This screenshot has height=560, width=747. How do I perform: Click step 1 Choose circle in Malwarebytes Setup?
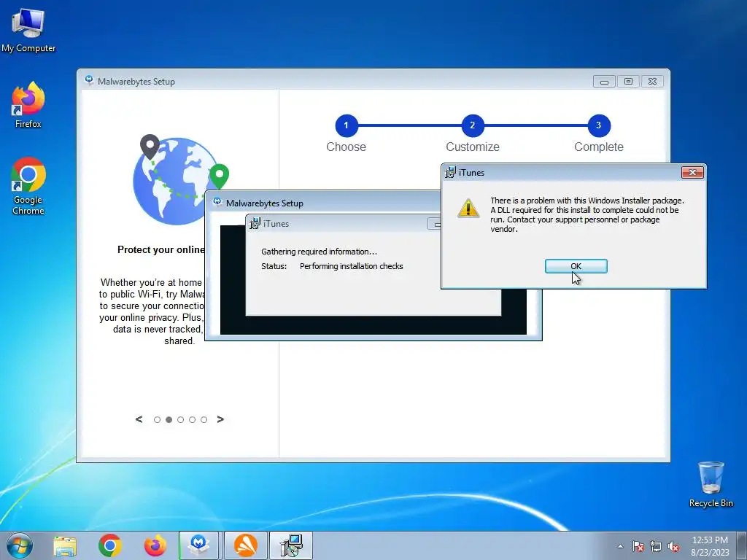click(347, 125)
